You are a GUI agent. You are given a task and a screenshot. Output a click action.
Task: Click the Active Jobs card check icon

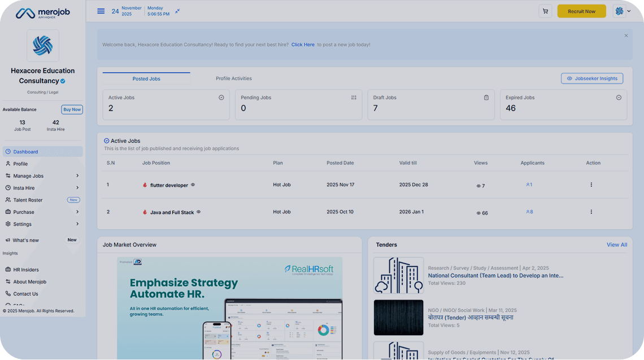pos(221,98)
